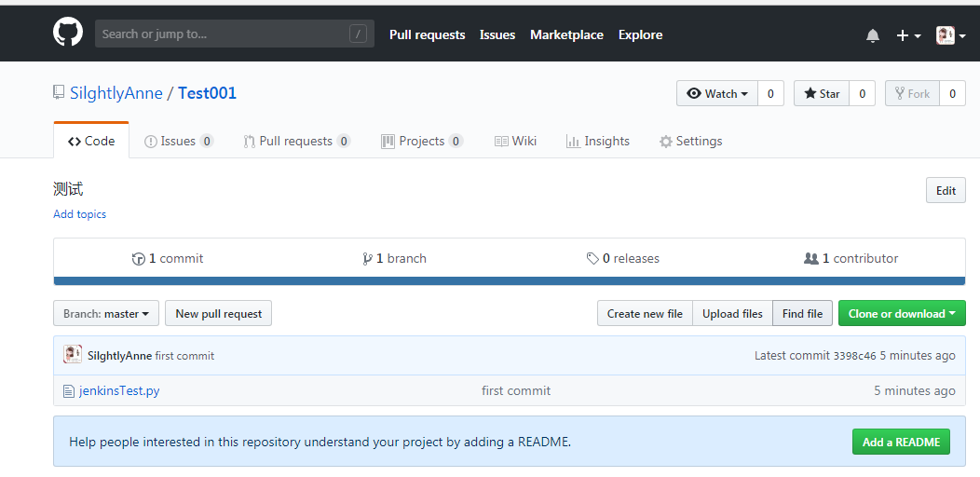View the 1 commit history

(x=168, y=259)
